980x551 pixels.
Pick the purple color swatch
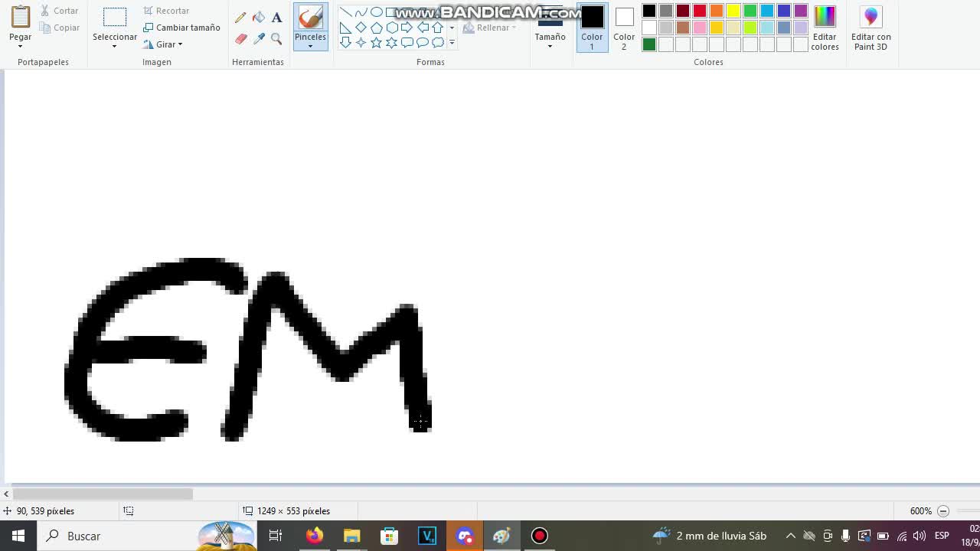[801, 11]
